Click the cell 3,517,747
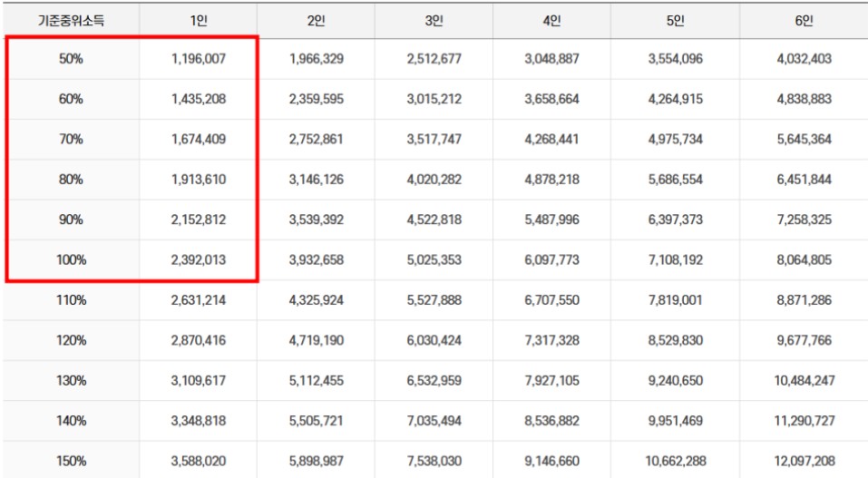868x478 pixels. coord(434,139)
